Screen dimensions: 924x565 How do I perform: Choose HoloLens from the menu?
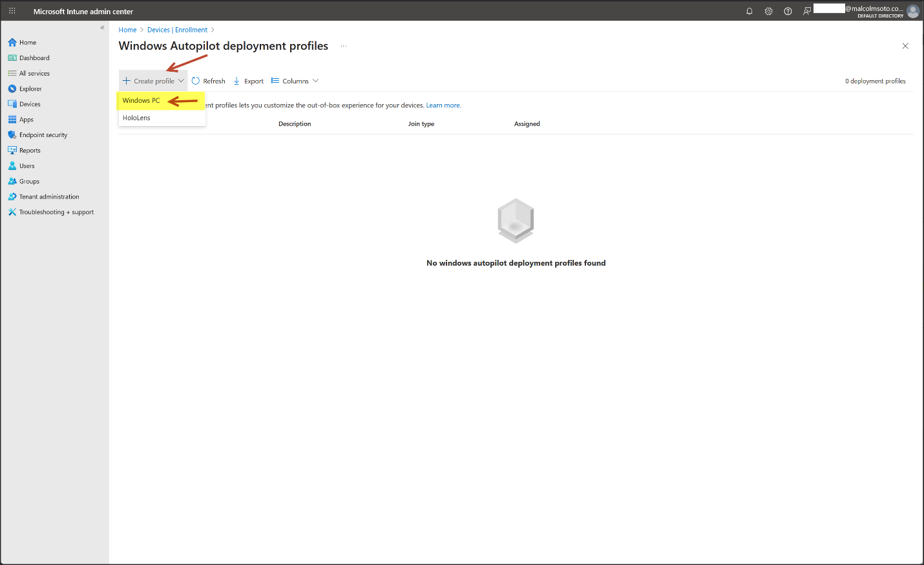pos(137,118)
